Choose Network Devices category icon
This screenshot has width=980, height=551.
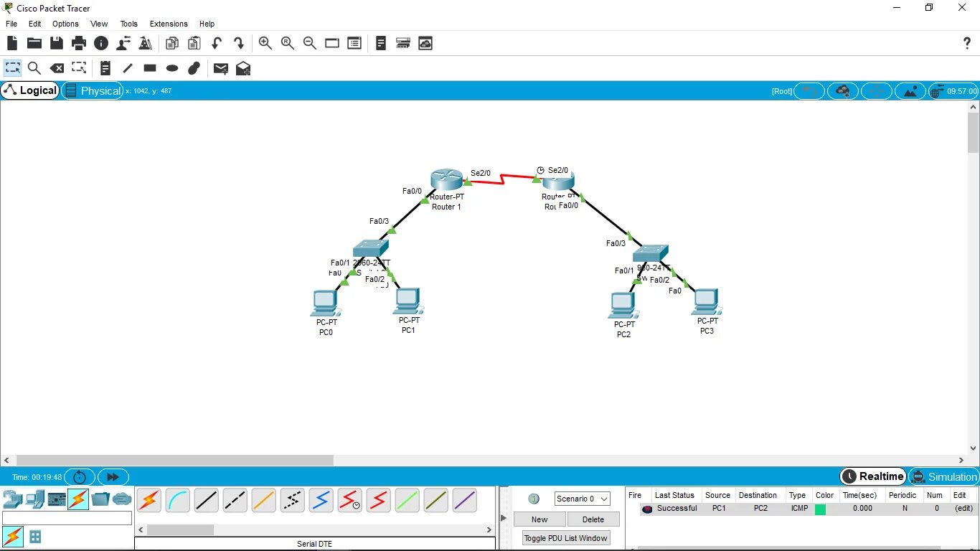13,499
